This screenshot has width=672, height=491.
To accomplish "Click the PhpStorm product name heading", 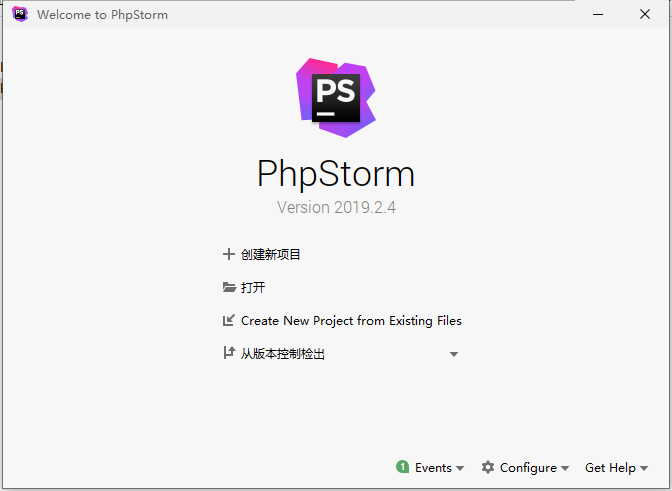I will point(336,174).
